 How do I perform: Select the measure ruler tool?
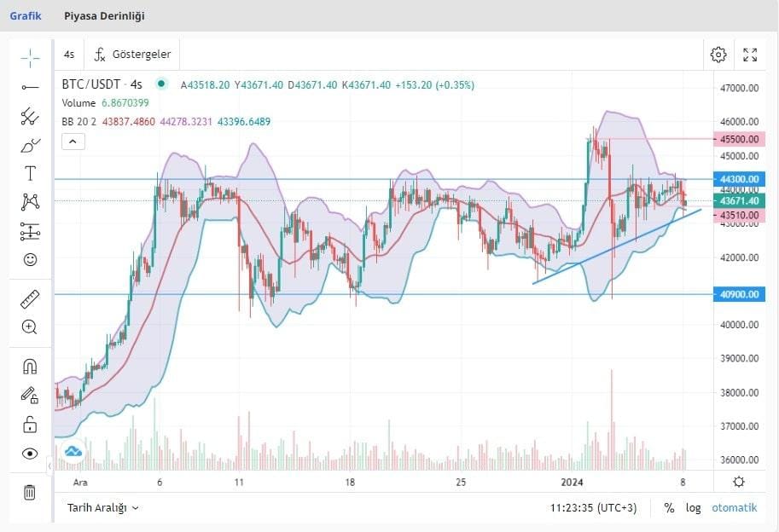[29, 298]
